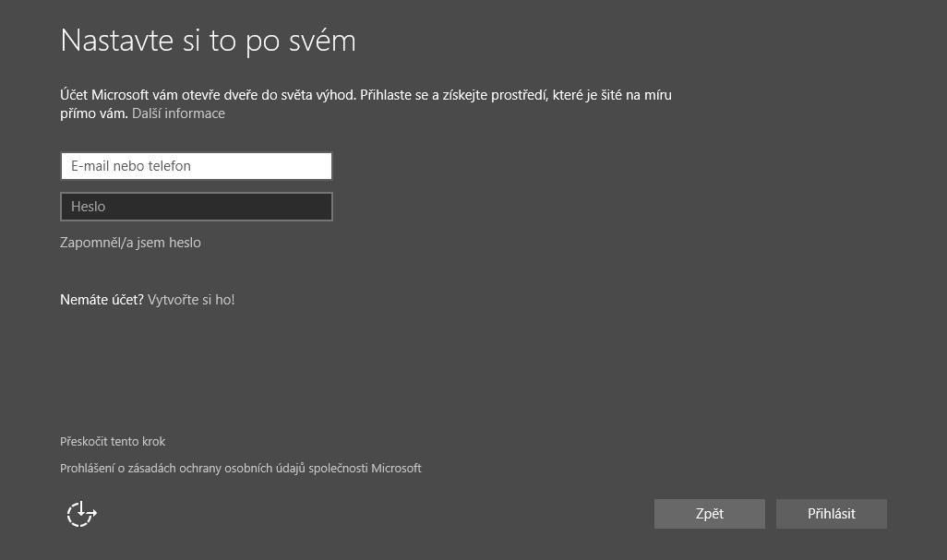Select the Vytvořte si ho! link

(x=191, y=300)
